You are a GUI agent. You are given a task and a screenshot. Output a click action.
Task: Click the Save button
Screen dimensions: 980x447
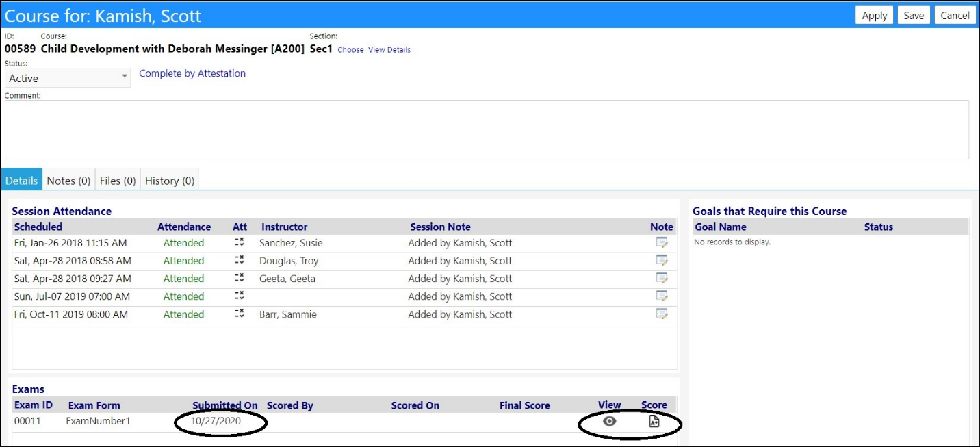pos(914,16)
